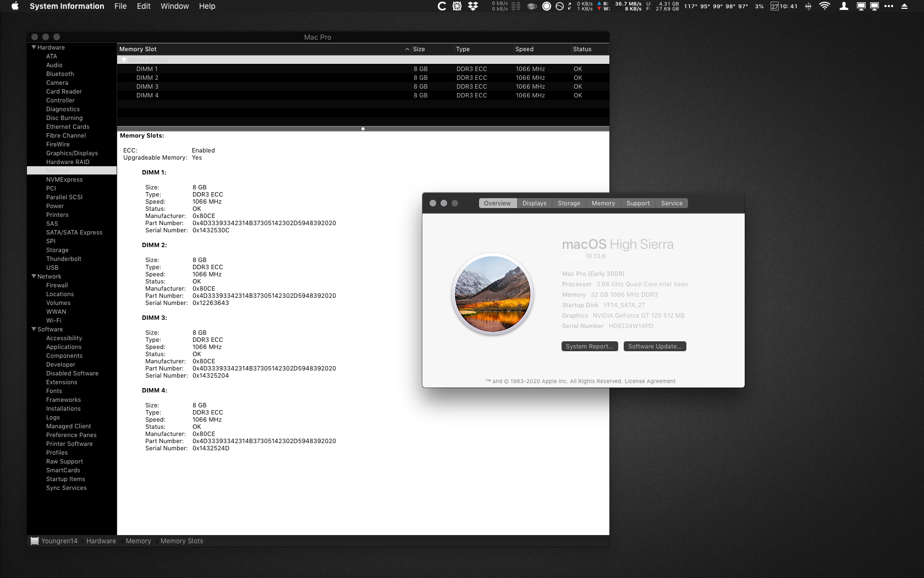The image size is (924, 578).
Task: Click the C-shaped icon in menu bar
Action: [x=442, y=6]
